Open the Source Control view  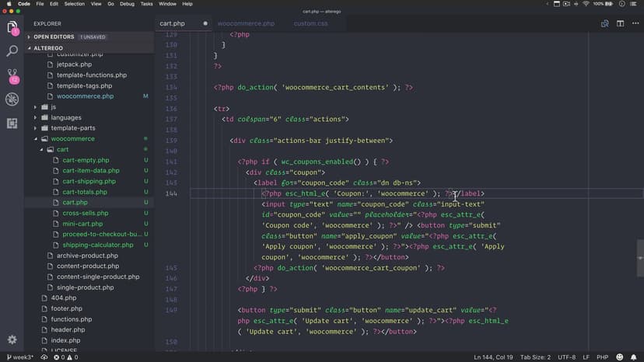tap(12, 75)
